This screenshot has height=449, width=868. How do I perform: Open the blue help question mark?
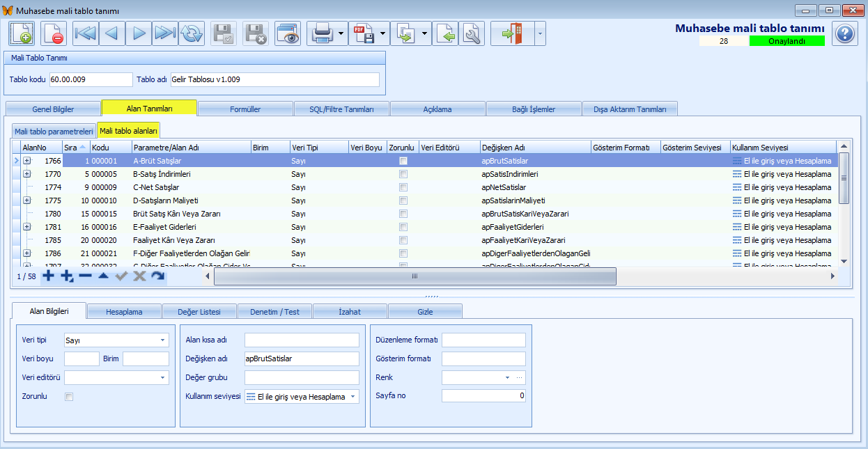pyautogui.click(x=844, y=33)
